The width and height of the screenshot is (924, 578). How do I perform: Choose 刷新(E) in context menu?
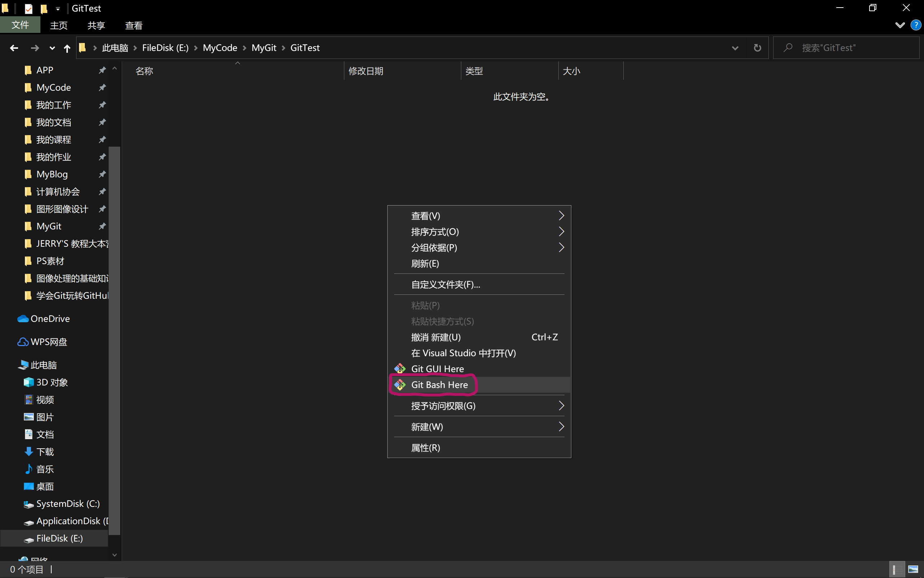coord(479,263)
